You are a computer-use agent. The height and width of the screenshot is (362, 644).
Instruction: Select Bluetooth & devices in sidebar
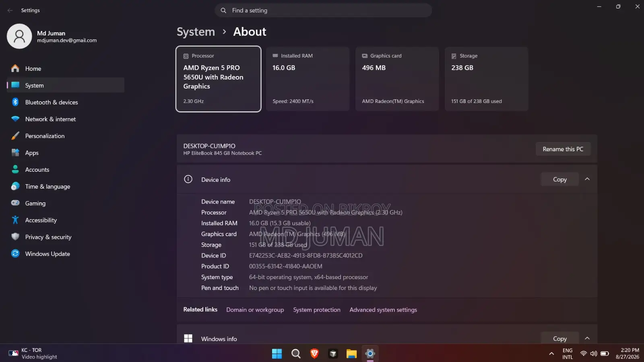point(66,102)
